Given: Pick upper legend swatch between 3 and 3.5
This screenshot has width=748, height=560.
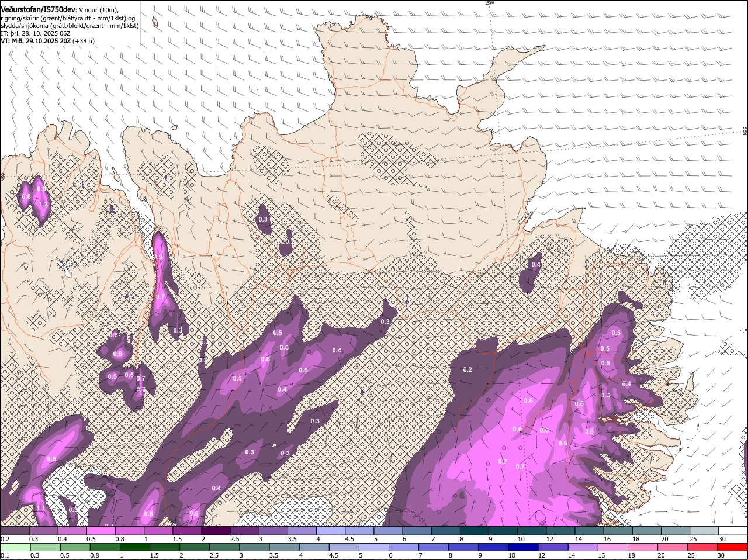Looking at the screenshot, I should pyautogui.click(x=273, y=530).
